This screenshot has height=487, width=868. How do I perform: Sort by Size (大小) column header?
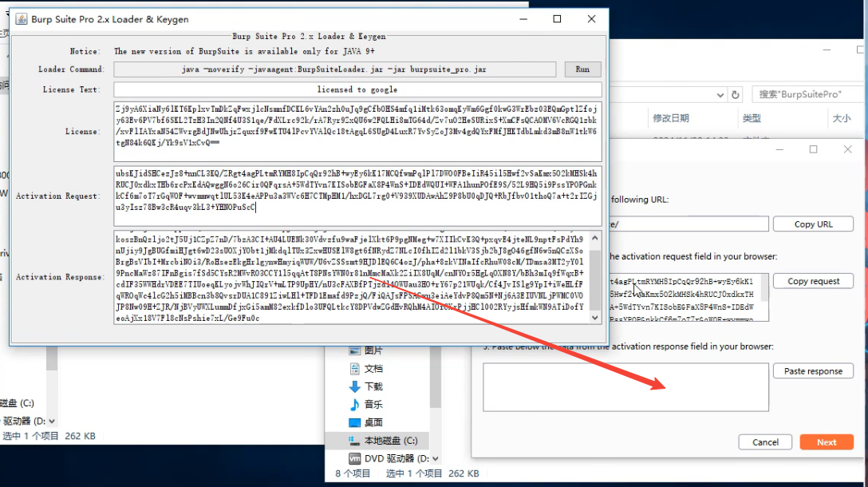pos(842,118)
